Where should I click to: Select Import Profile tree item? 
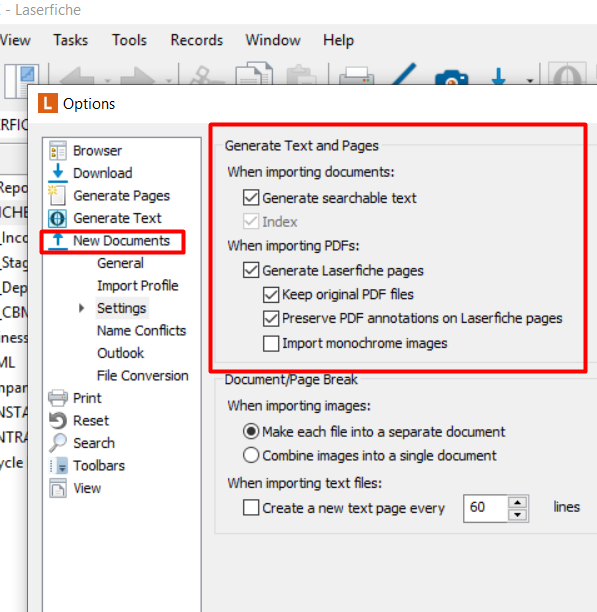coord(137,286)
